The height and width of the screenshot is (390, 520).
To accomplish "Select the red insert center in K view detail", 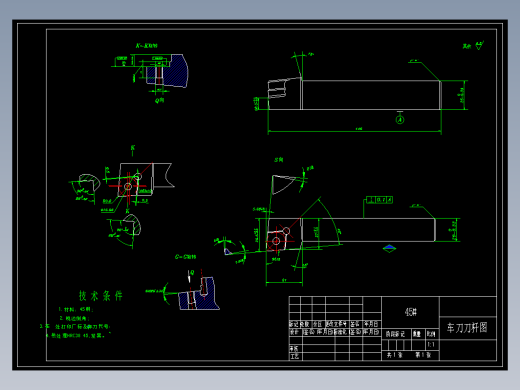I will pos(128,186).
